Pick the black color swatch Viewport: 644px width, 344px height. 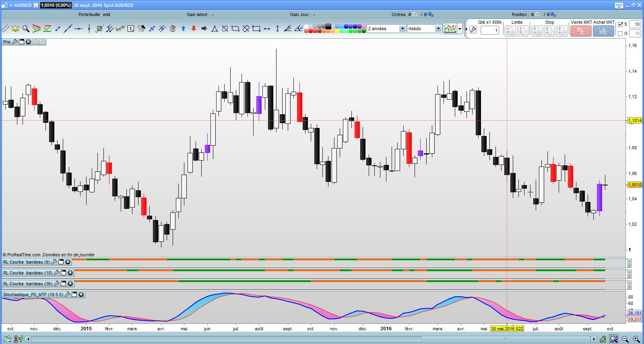click(x=328, y=27)
